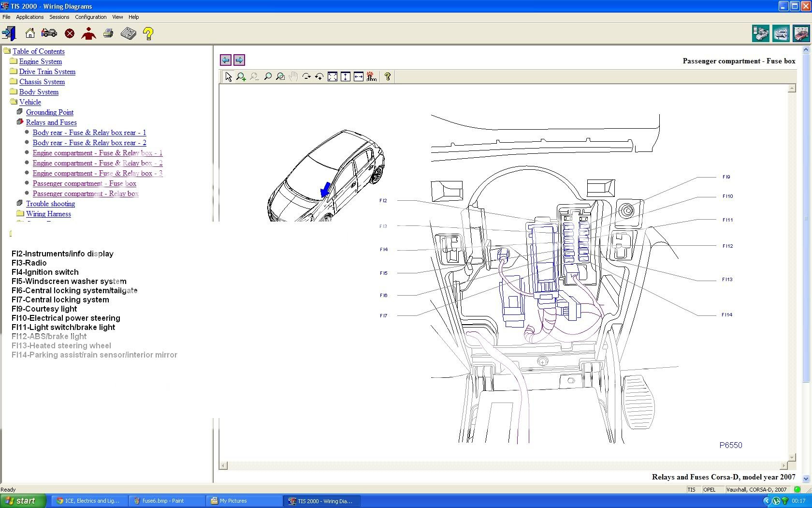The image size is (812, 508).
Task: Go to the home page icon
Action: [x=30, y=33]
